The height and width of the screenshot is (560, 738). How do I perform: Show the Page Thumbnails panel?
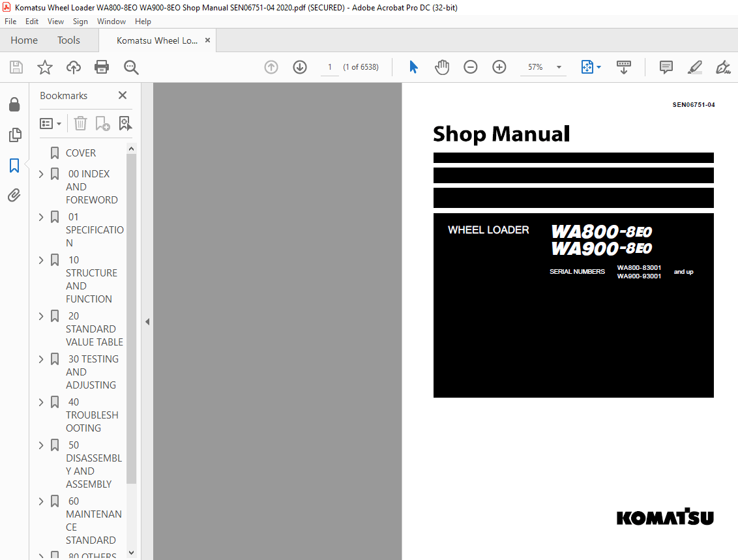[x=15, y=135]
